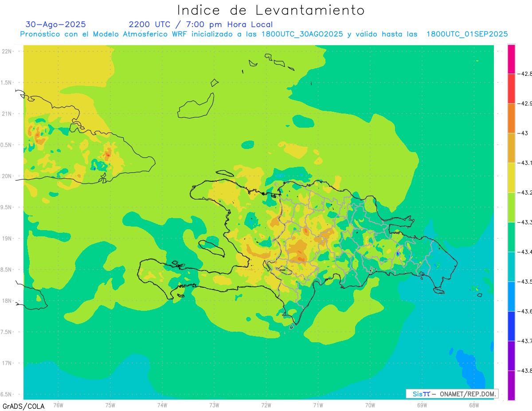532x411 pixels.
Task: Click the legend value '-43.5'
Action: coord(525,282)
